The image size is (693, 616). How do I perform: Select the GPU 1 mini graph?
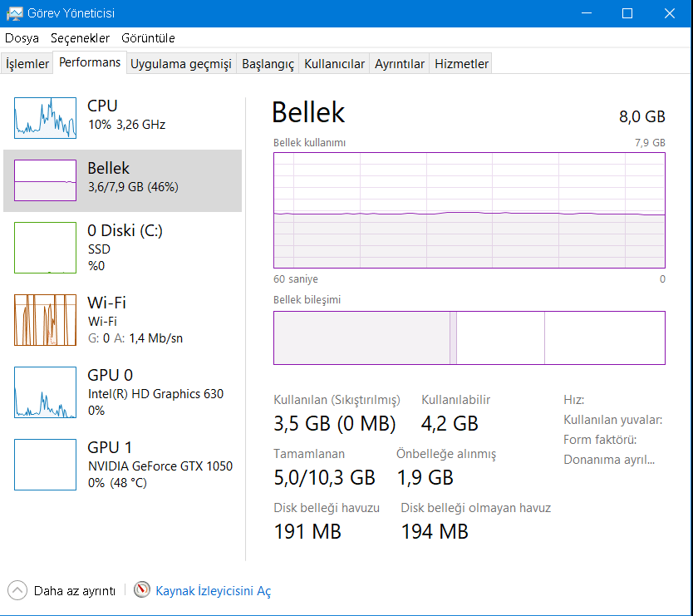(45, 465)
